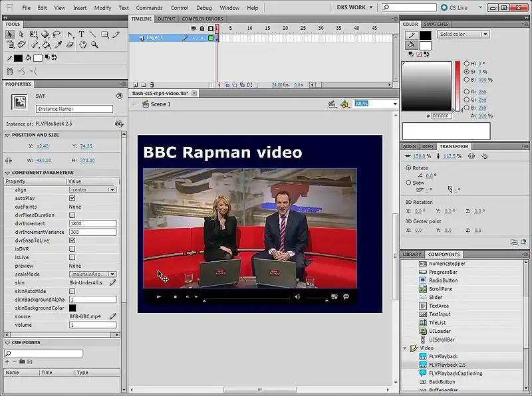Select the Text tool
The image size is (532, 396).
[x=81, y=34]
